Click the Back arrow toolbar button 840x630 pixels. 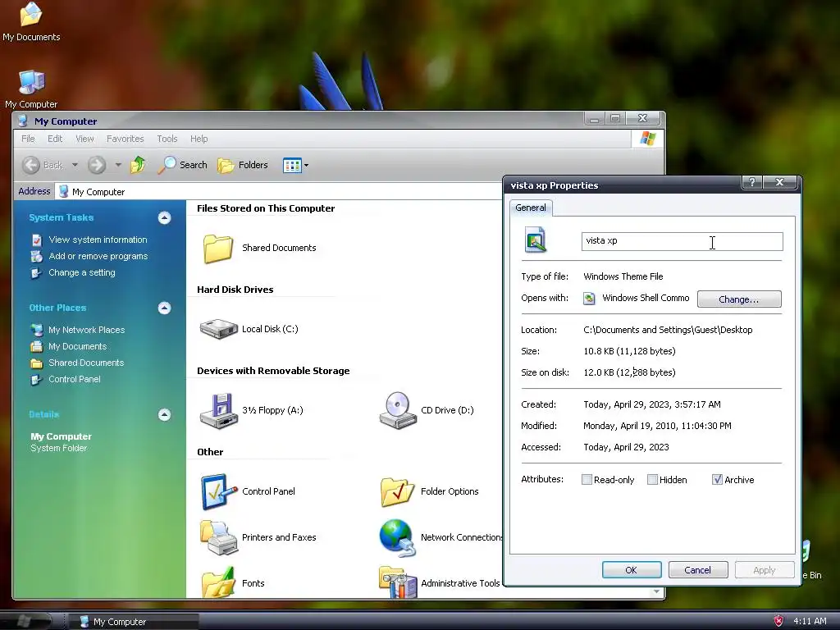click(x=43, y=165)
